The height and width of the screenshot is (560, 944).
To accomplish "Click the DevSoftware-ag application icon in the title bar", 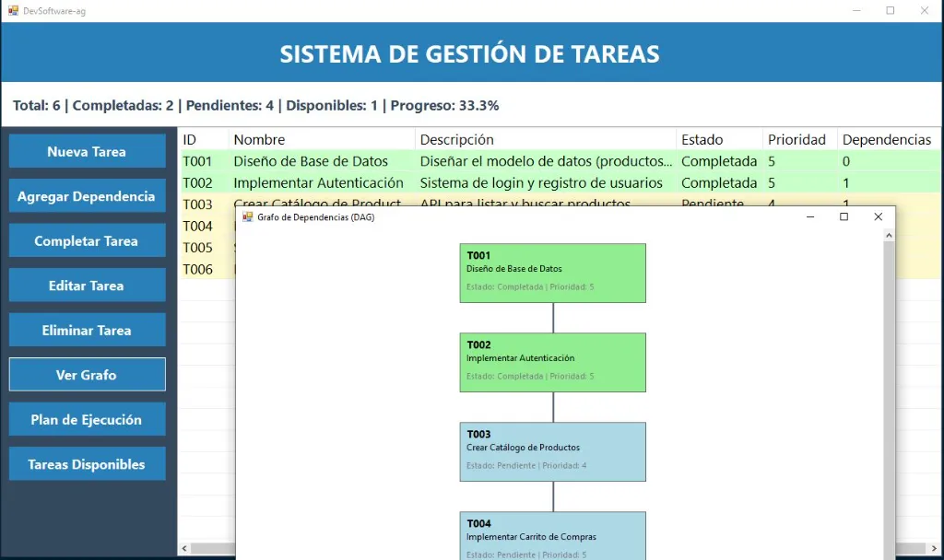I will 13,11.
